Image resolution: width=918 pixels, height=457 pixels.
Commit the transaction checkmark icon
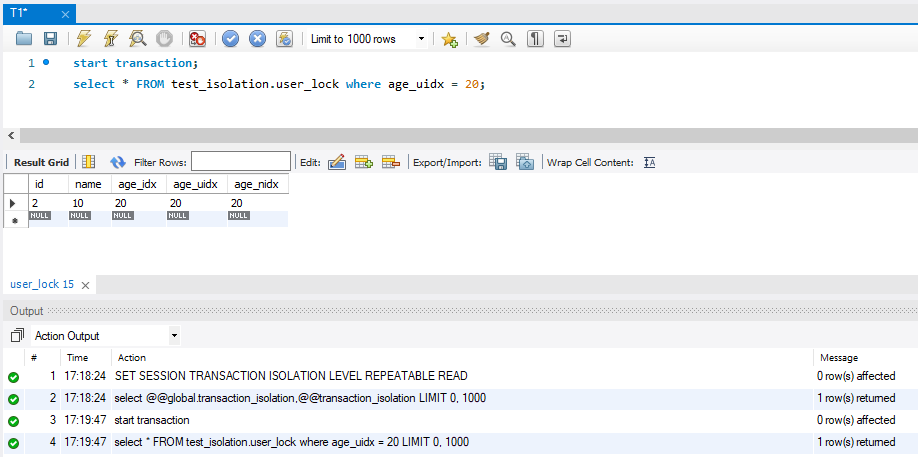point(230,39)
